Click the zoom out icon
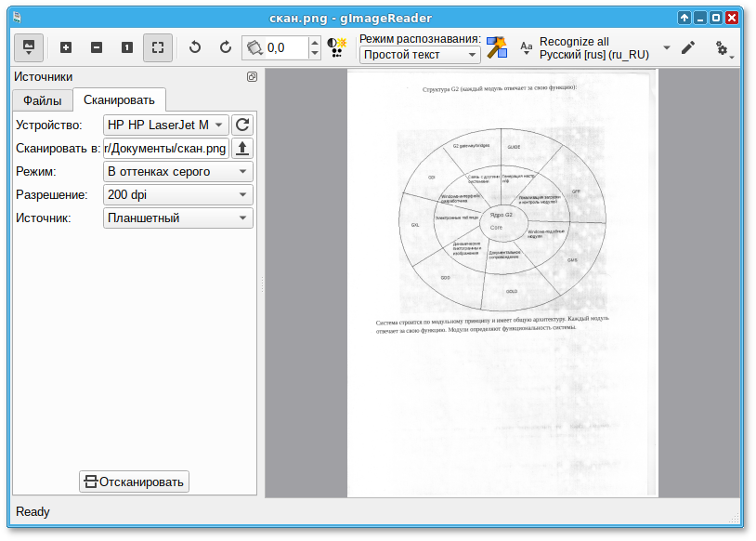This screenshot has width=756, height=541. pos(97,47)
